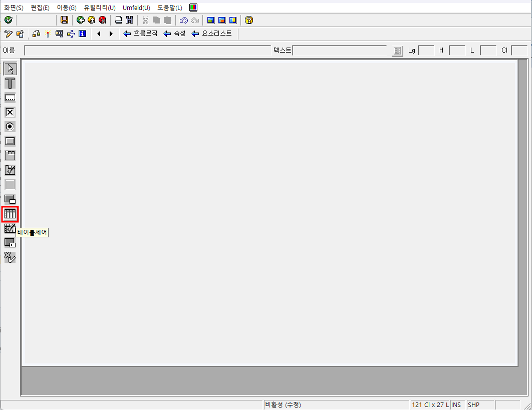This screenshot has width=532, height=410.
Task: Activate screen with the magic wand icon
Action: [48, 34]
